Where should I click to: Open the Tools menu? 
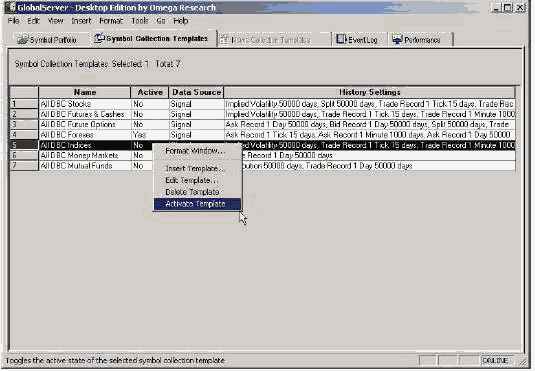point(140,21)
